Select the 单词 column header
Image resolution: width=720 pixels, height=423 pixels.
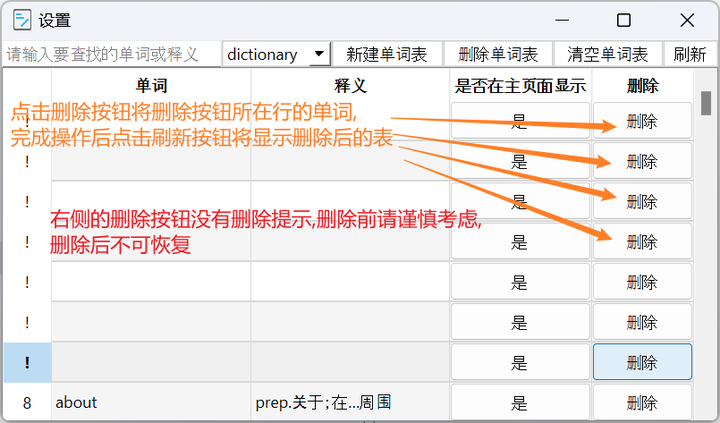tap(151, 86)
